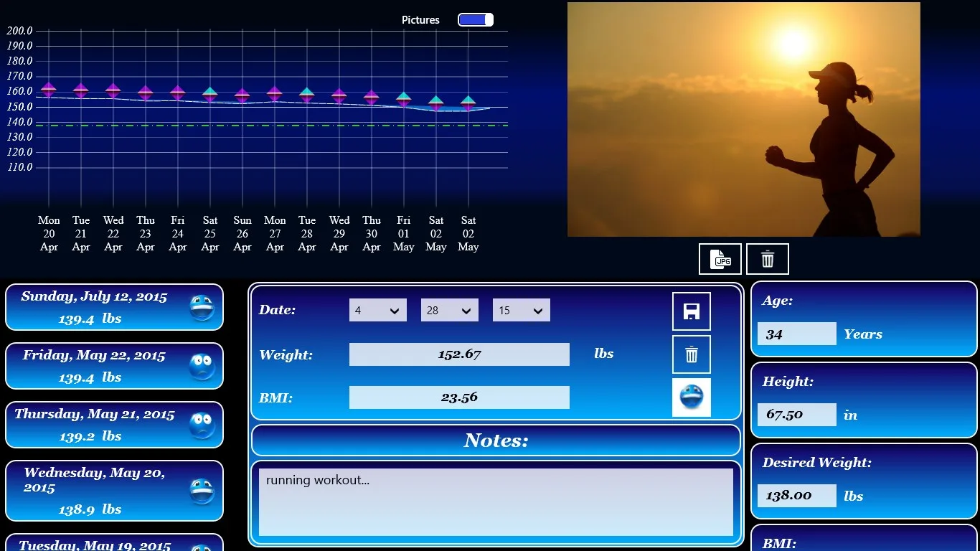Click the sad face on Friday, May 22 entry
Viewport: 980px width, 551px height.
(x=202, y=367)
